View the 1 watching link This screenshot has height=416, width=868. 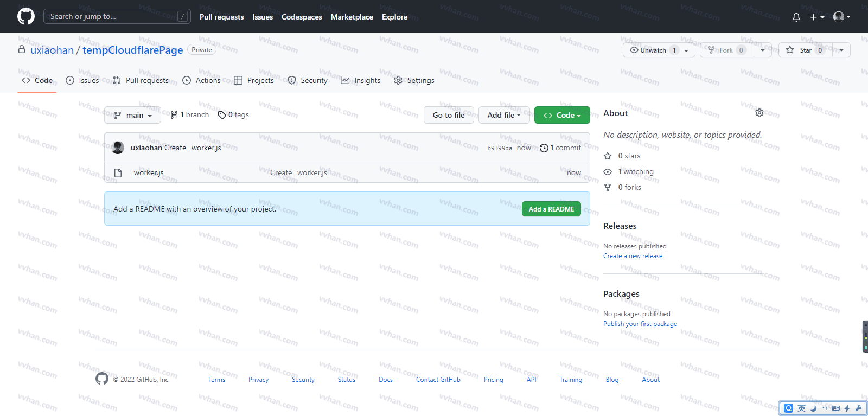[x=629, y=171]
